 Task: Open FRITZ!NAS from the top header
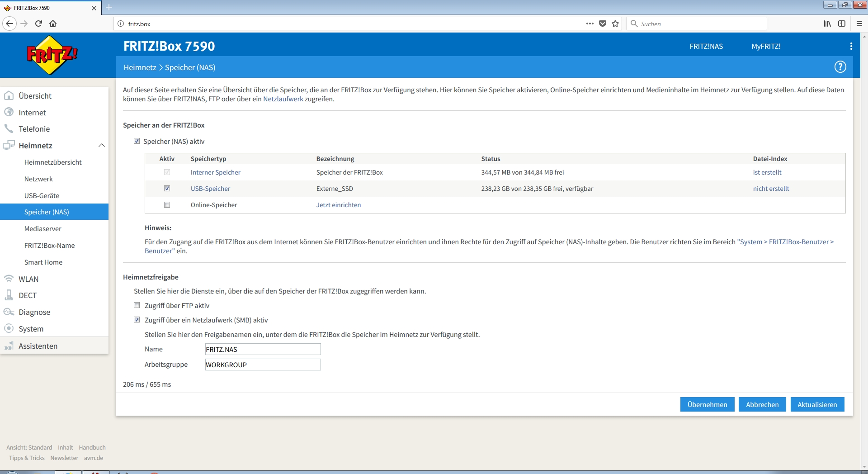(706, 46)
